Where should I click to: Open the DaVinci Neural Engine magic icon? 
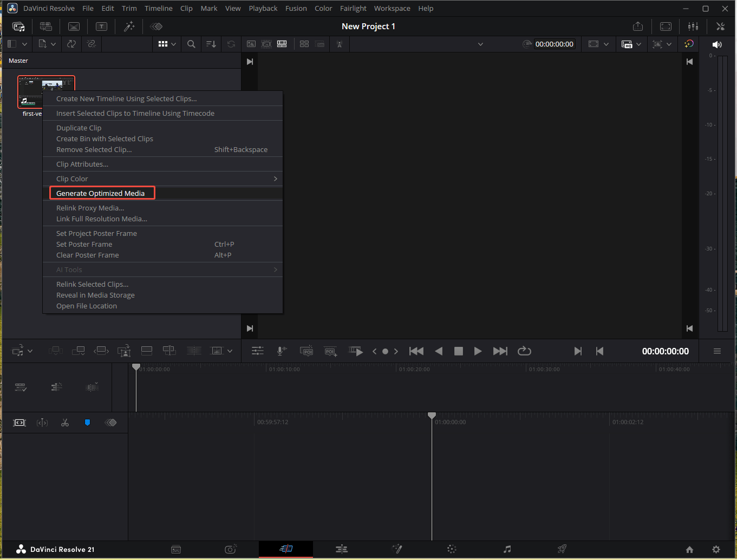pyautogui.click(x=689, y=44)
